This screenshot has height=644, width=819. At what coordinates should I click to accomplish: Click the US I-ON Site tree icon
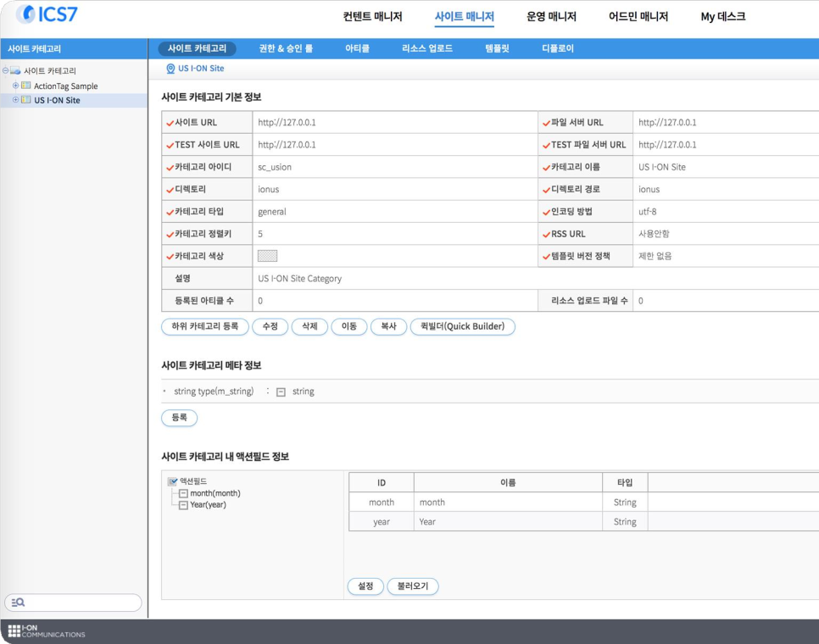coord(26,100)
